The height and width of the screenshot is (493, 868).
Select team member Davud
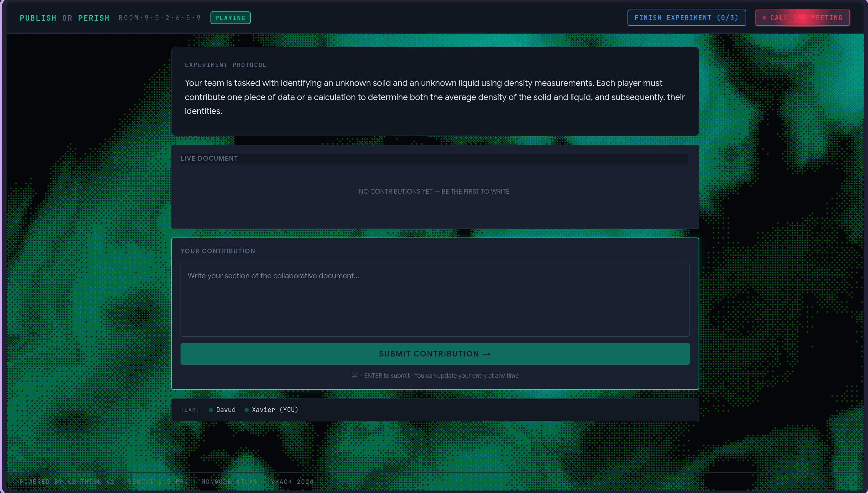(226, 410)
